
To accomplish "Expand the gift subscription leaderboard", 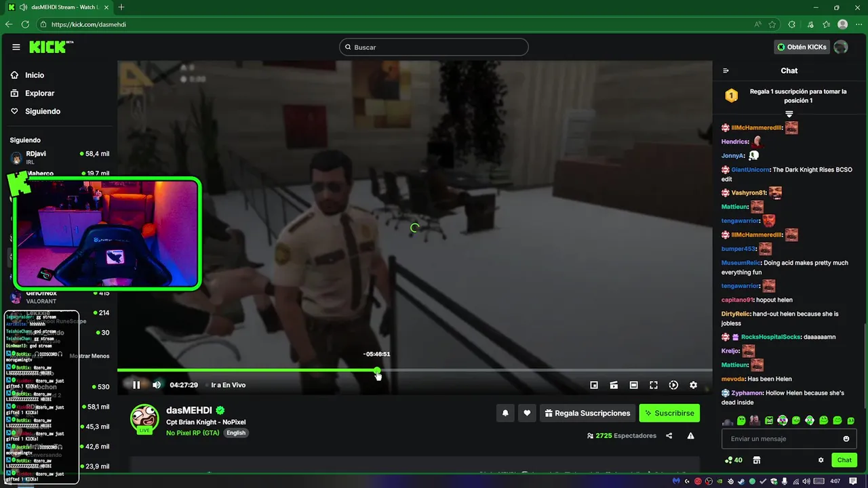I will coord(789,114).
